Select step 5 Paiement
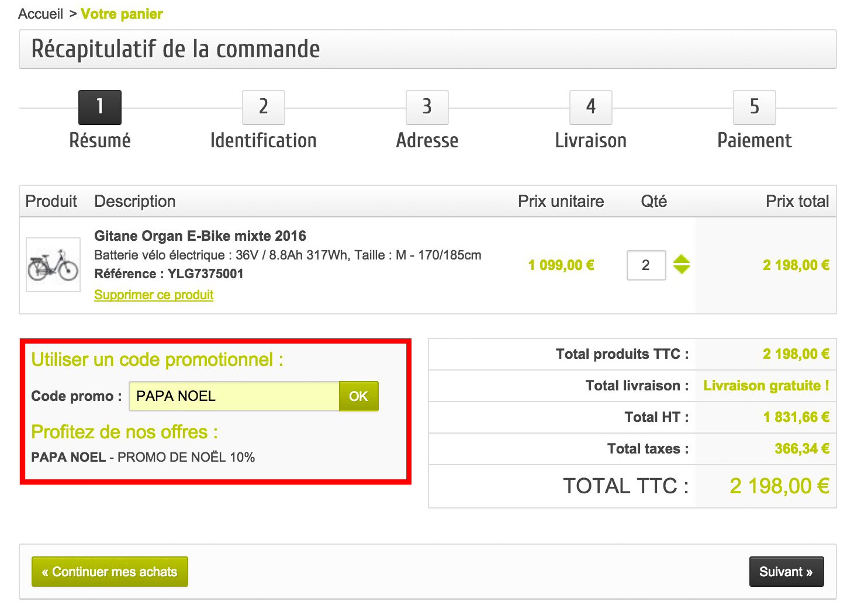Image resolution: width=854 pixels, height=616 pixels. [x=755, y=108]
